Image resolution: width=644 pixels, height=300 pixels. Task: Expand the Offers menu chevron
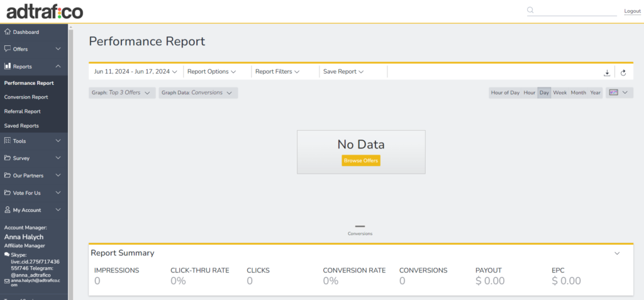(58, 49)
